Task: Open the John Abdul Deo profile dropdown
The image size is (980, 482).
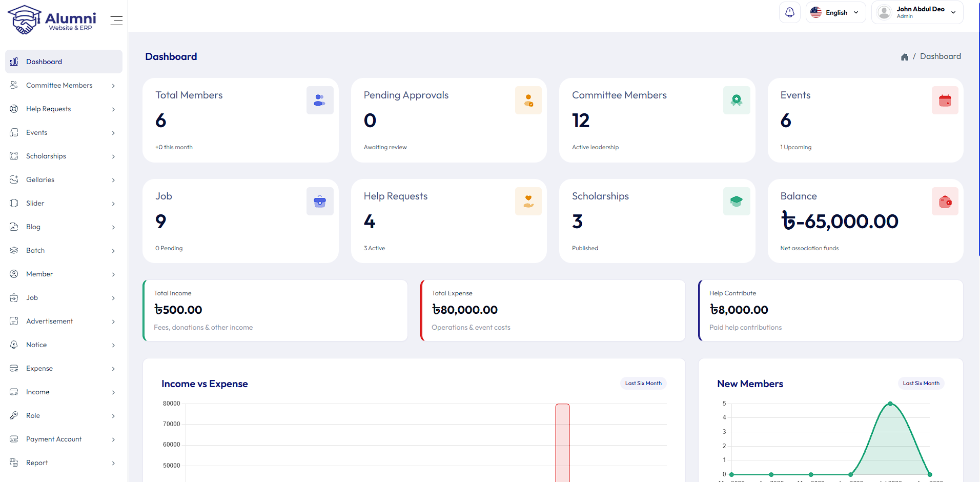Action: pyautogui.click(x=917, y=12)
